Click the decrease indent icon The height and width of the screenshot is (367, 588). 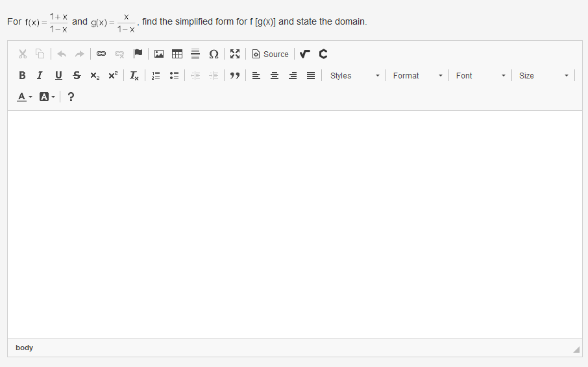(x=195, y=76)
